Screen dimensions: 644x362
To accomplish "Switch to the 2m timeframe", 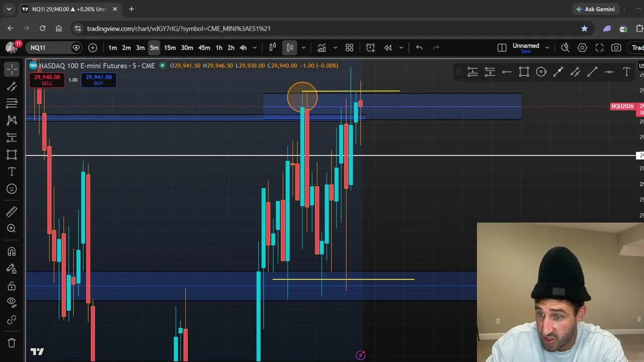I will click(x=126, y=48).
